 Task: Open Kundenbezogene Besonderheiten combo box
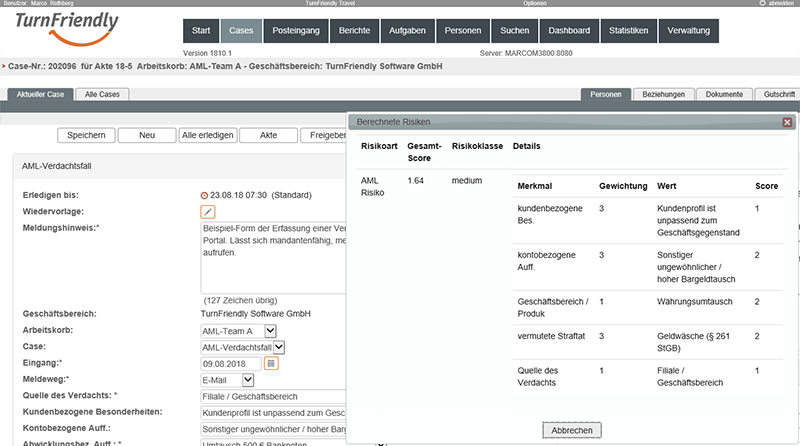tap(273, 413)
